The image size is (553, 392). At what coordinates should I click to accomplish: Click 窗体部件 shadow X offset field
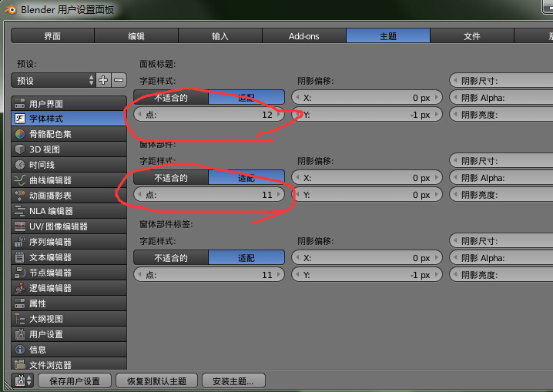pyautogui.click(x=367, y=178)
